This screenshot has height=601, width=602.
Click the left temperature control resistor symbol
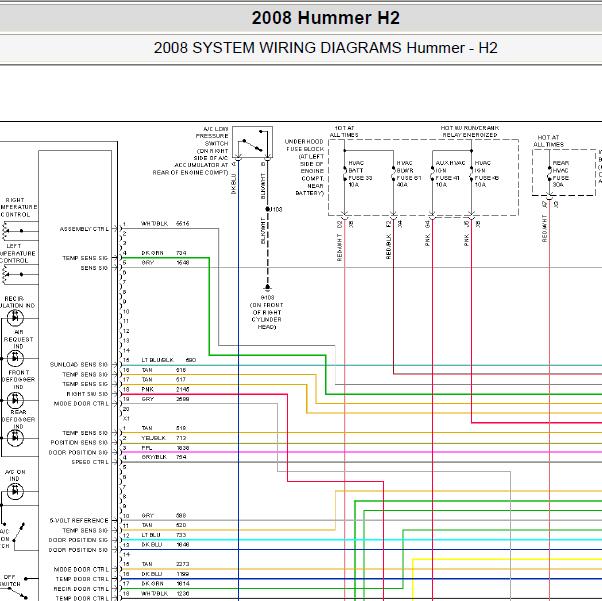5,275
